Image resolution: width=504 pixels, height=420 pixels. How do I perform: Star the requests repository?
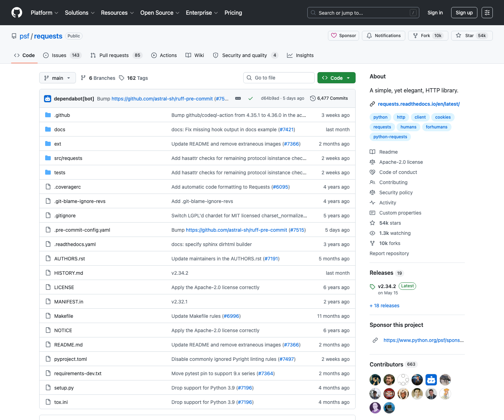click(472, 36)
